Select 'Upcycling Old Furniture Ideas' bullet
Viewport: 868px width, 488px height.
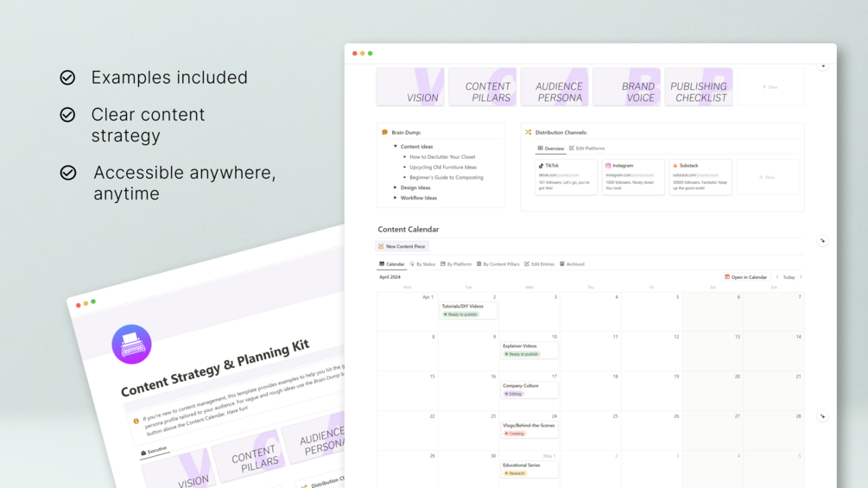(443, 167)
